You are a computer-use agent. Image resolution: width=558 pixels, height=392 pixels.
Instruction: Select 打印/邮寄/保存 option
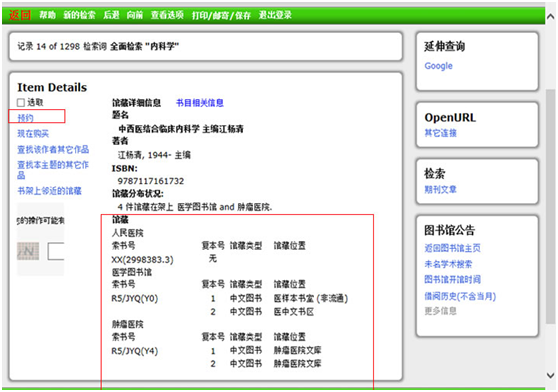pyautogui.click(x=221, y=15)
